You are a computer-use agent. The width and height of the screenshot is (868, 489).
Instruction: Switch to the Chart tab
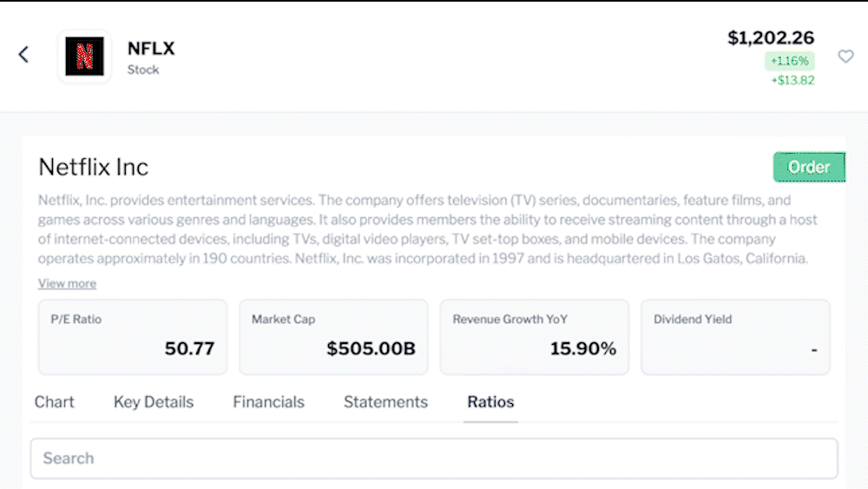coord(54,402)
